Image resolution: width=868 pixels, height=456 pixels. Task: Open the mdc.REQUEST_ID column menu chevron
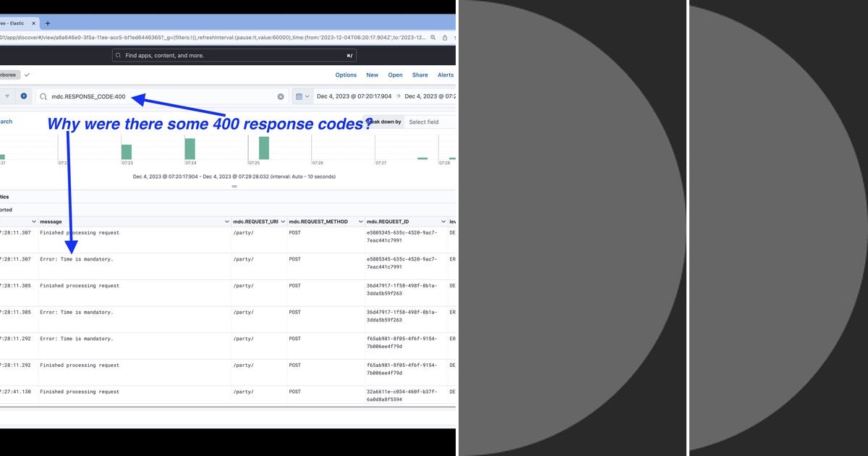point(443,221)
